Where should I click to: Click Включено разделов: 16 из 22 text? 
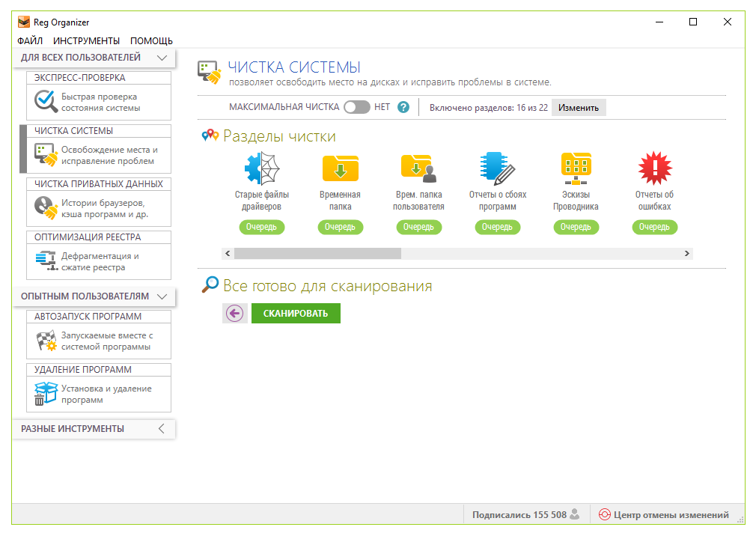489,108
